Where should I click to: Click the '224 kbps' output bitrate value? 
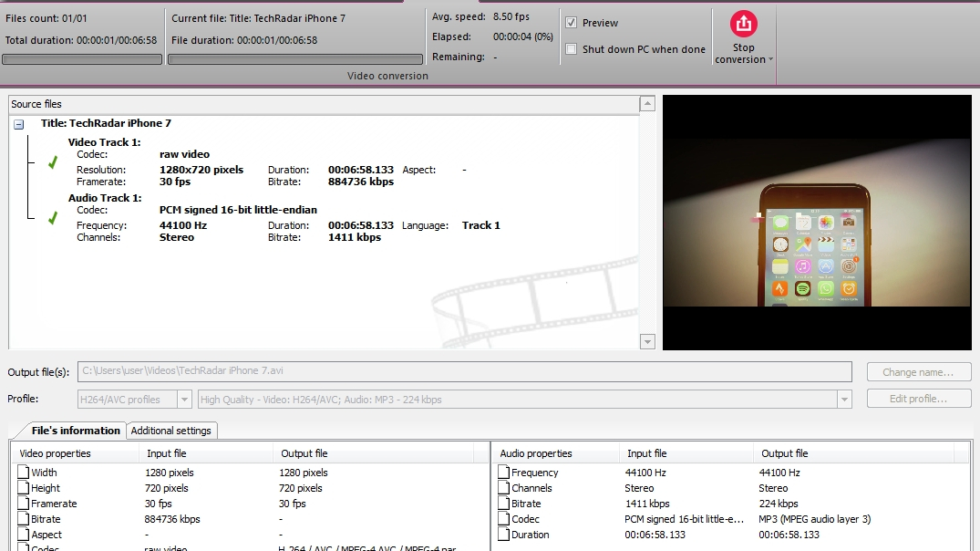(x=779, y=504)
